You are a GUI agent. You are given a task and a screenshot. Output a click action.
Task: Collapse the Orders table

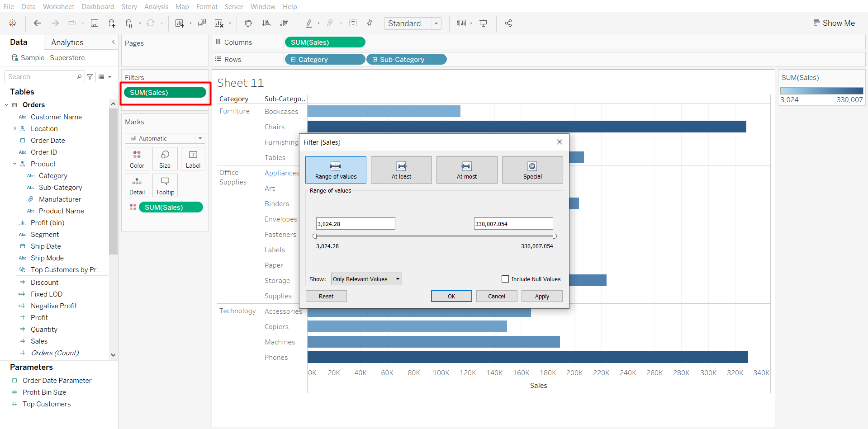(6, 105)
